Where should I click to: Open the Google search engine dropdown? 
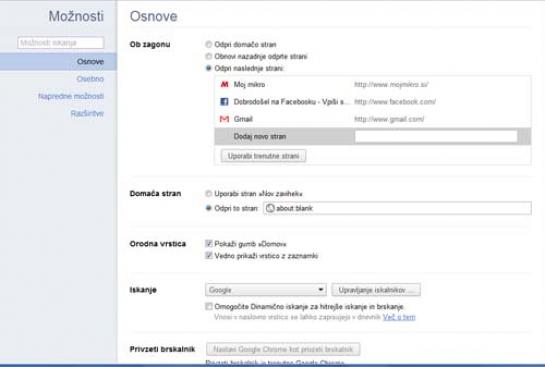click(266, 290)
